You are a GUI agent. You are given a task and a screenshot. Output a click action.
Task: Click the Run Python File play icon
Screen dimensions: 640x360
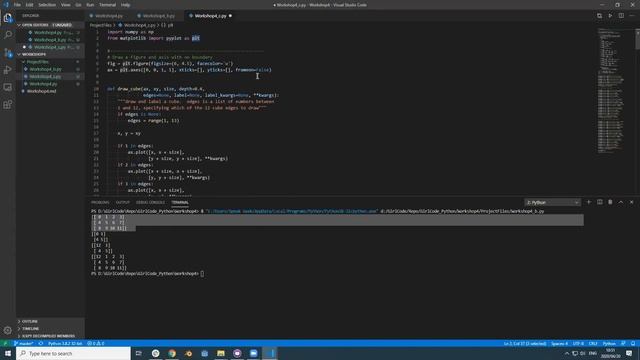coord(610,16)
